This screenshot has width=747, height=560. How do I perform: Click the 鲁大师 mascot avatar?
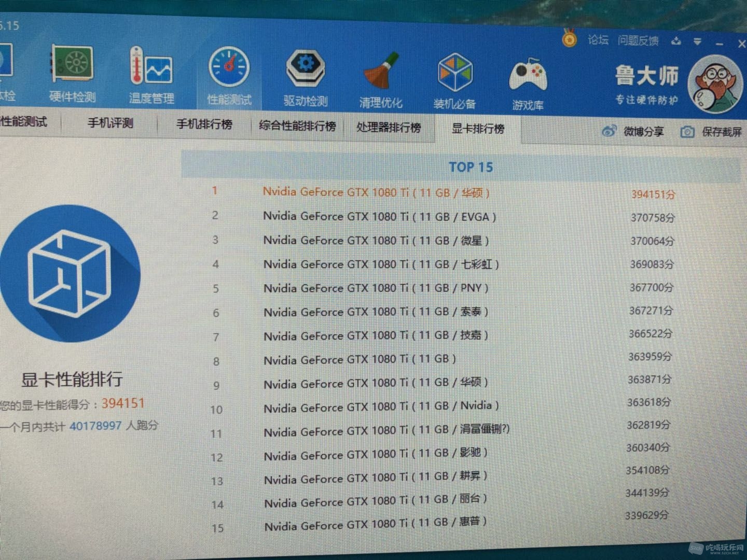715,85
